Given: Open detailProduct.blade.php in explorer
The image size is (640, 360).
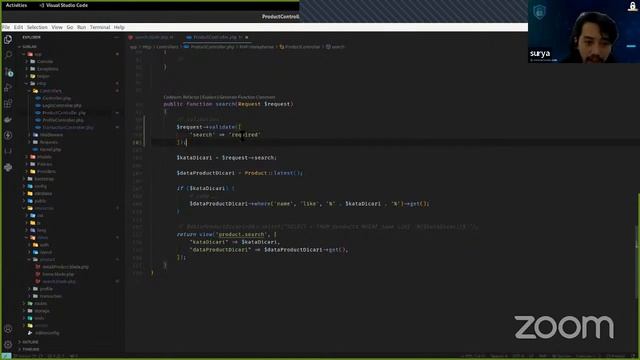Looking at the screenshot, I should coord(65,267).
